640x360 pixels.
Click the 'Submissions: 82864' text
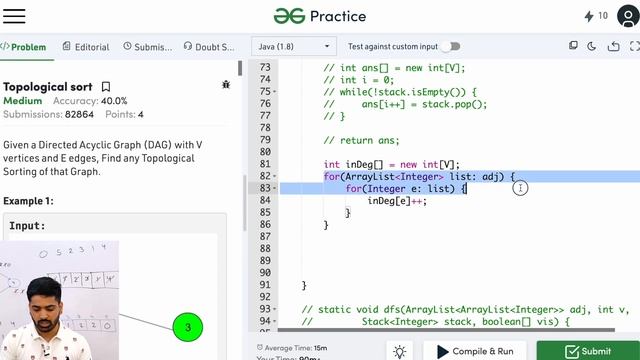(x=49, y=114)
